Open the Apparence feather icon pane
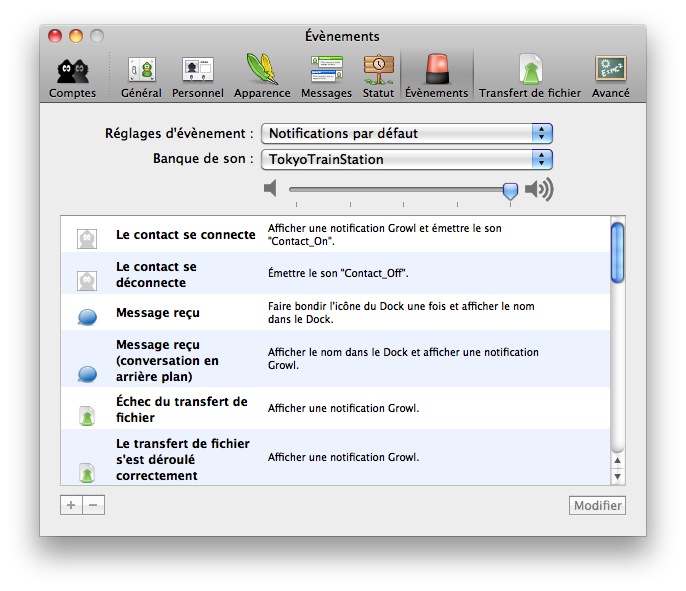The width and height of the screenshot is (686, 591). pyautogui.click(x=262, y=77)
